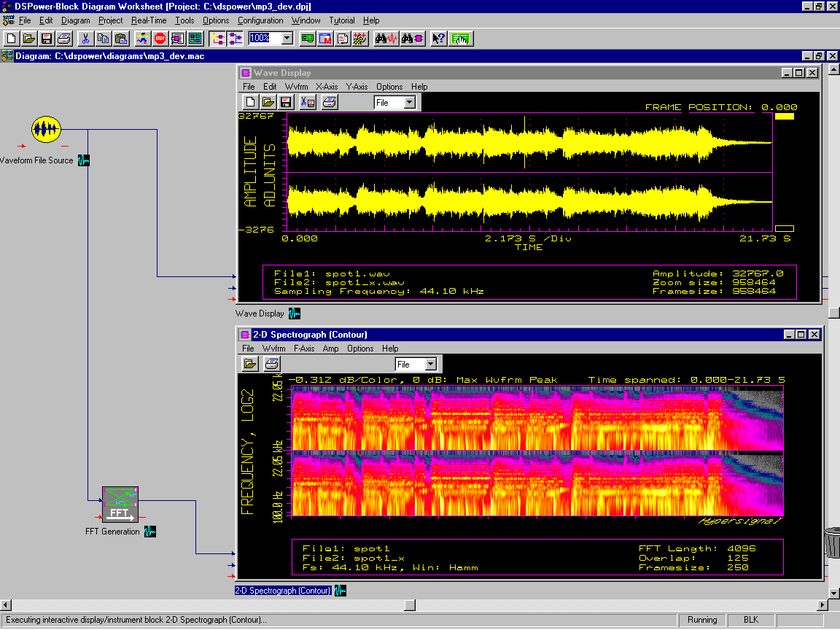Print from the 2-D Spectrograph toolbar
The width and height of the screenshot is (840, 630).
[271, 364]
